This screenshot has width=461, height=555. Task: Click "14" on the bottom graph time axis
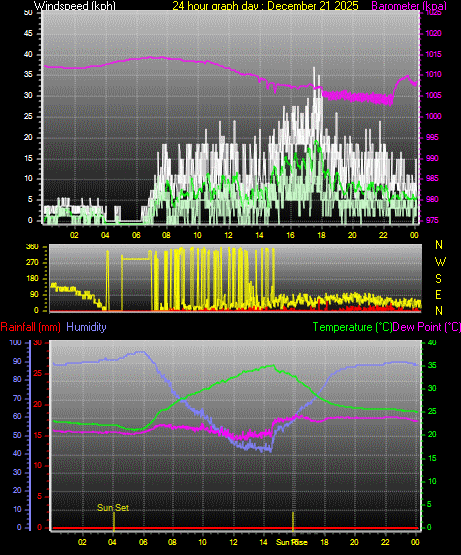(263, 542)
